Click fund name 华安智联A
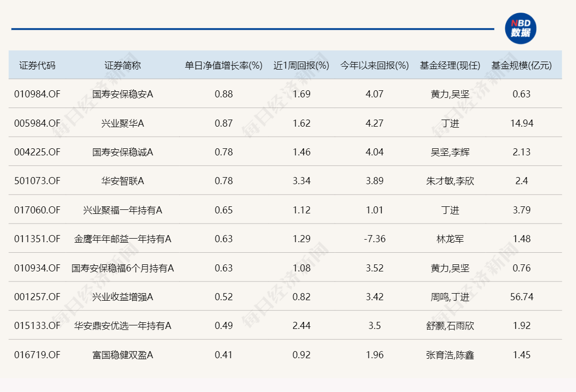576x392 pixels. click(x=123, y=181)
